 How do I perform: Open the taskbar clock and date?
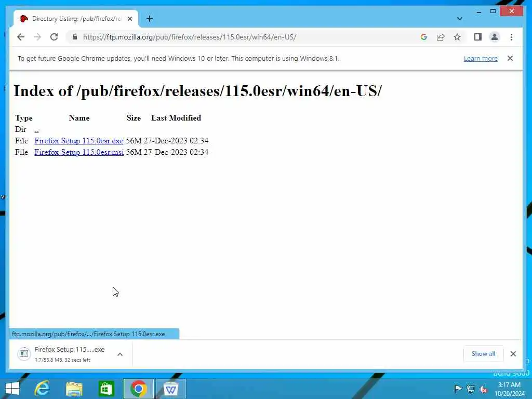tap(509, 389)
